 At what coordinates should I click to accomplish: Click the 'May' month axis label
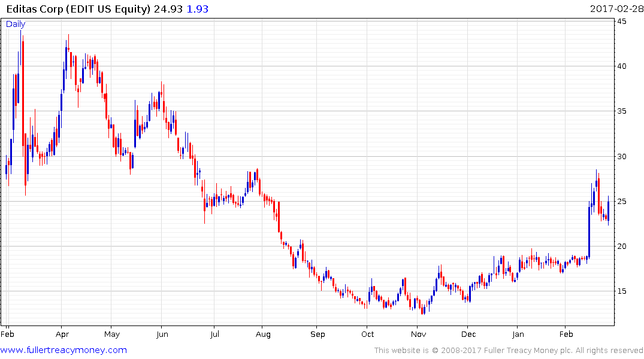click(x=111, y=334)
